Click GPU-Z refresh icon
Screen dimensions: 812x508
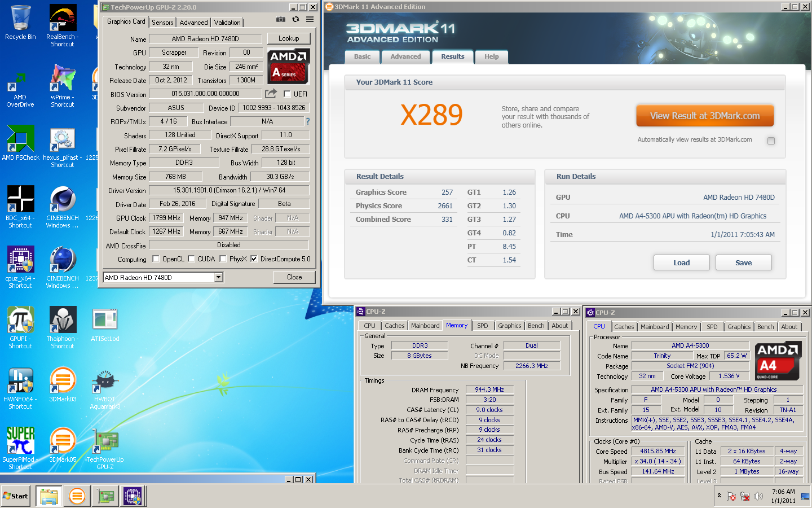click(x=295, y=19)
